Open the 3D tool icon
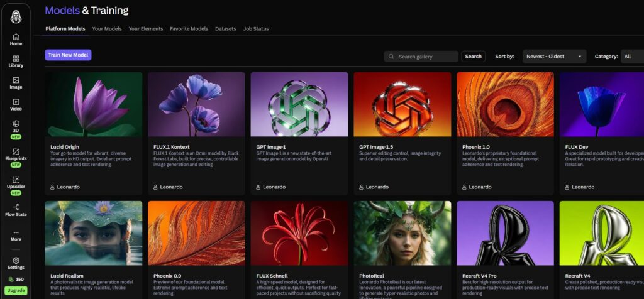The width and height of the screenshot is (644, 299). pos(16,124)
